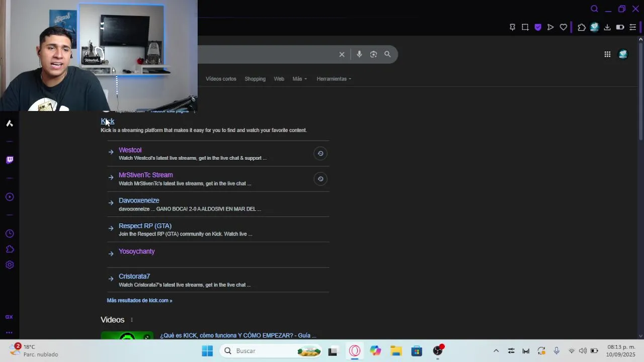This screenshot has height=362, width=644.
Task: Open the three-dot menu beside Videos heading
Action: click(x=132, y=320)
